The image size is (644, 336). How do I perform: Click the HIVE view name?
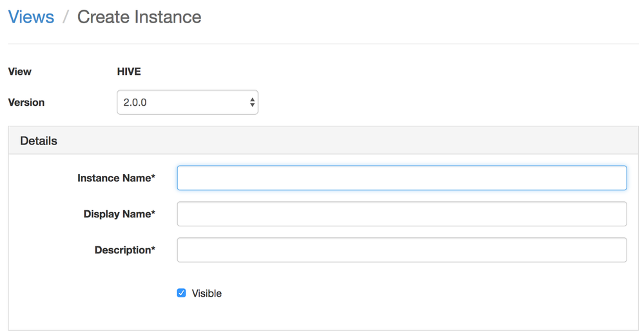129,72
